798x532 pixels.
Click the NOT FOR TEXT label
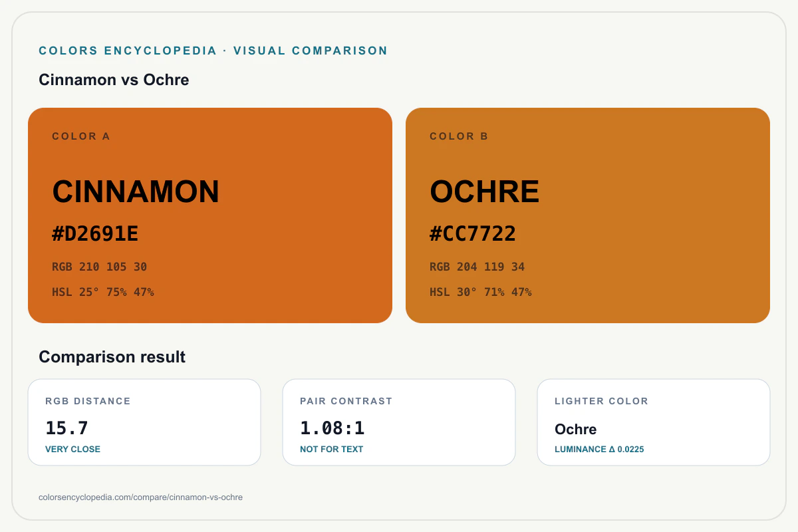point(332,450)
